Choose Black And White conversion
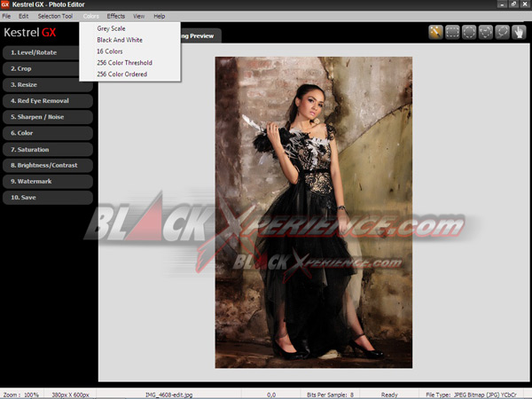532x399 pixels. pyautogui.click(x=130, y=40)
